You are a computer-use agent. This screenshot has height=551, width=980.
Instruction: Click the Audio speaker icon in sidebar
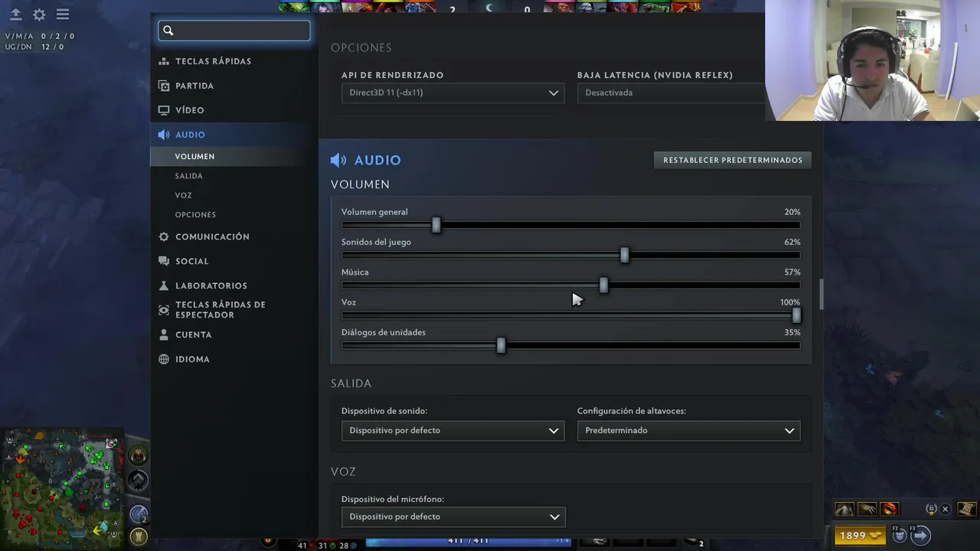164,135
